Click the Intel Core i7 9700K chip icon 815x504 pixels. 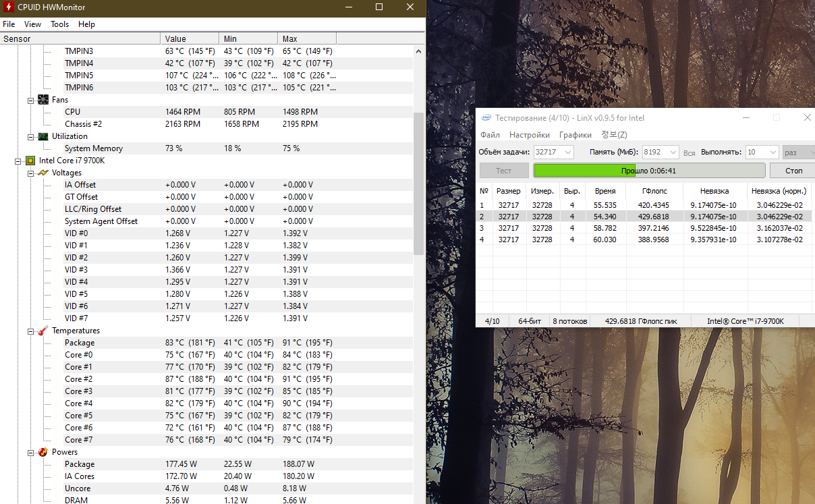click(x=30, y=161)
